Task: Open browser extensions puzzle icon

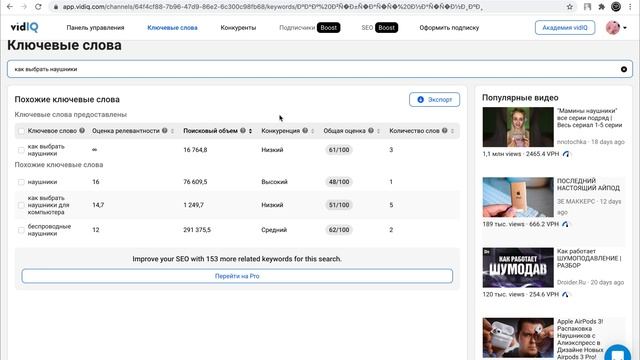Action: pyautogui.click(x=601, y=7)
